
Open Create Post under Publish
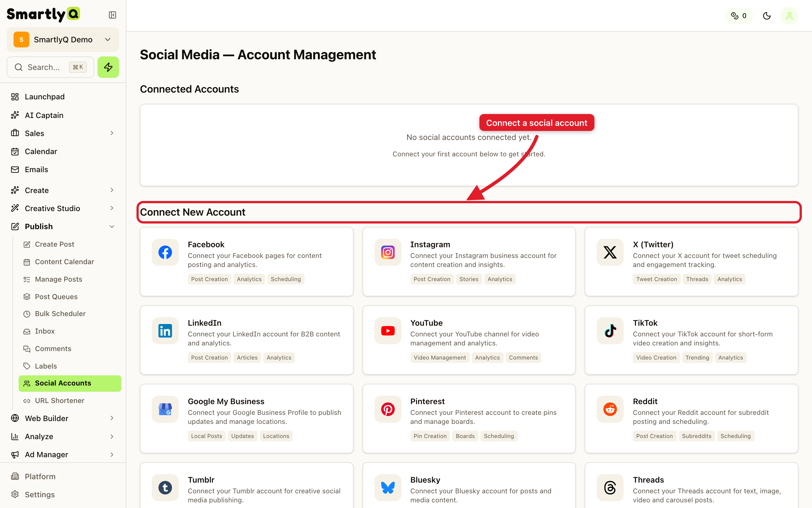tap(54, 244)
